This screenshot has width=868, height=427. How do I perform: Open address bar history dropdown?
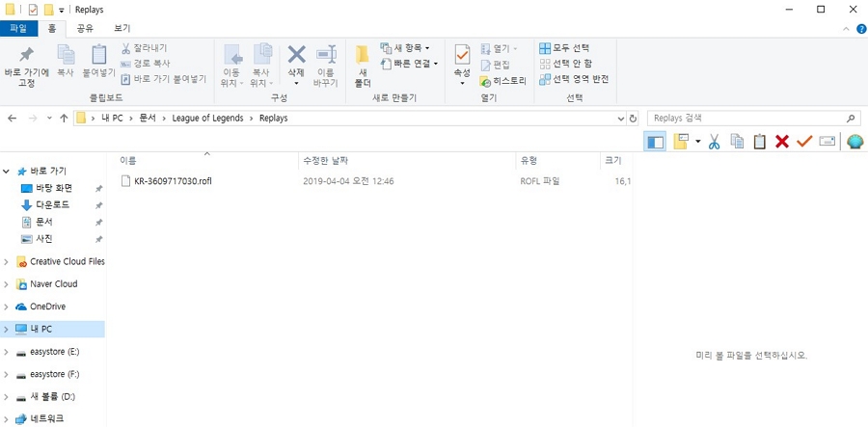pyautogui.click(x=620, y=118)
